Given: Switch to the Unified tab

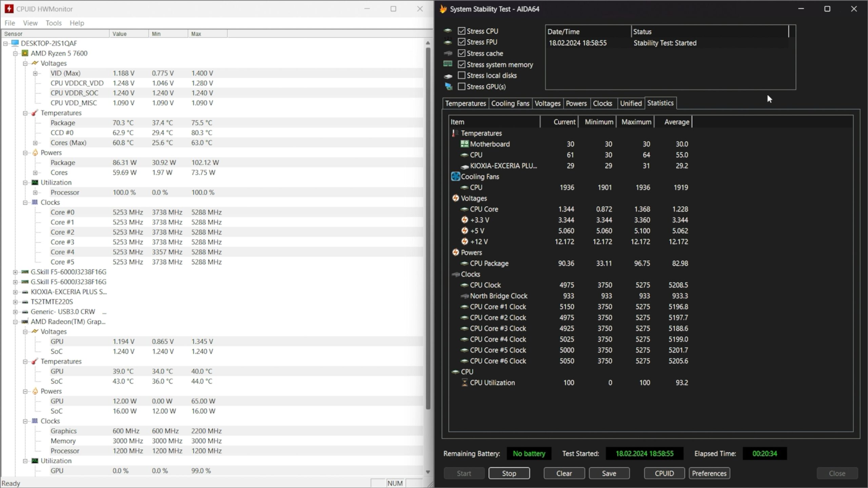Looking at the screenshot, I should point(631,103).
